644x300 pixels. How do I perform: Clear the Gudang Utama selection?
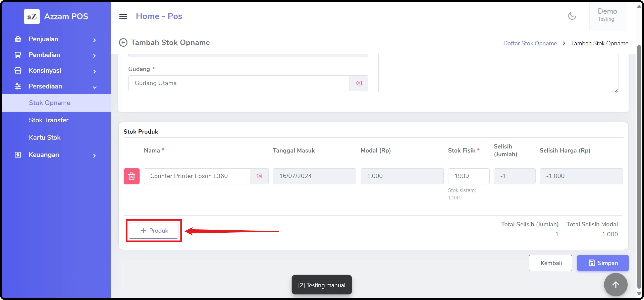click(359, 83)
